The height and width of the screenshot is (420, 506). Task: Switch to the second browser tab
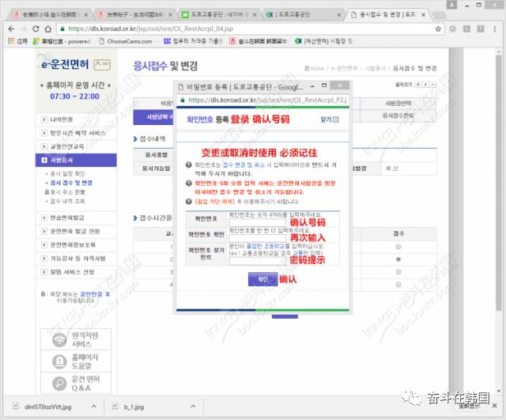click(135, 15)
